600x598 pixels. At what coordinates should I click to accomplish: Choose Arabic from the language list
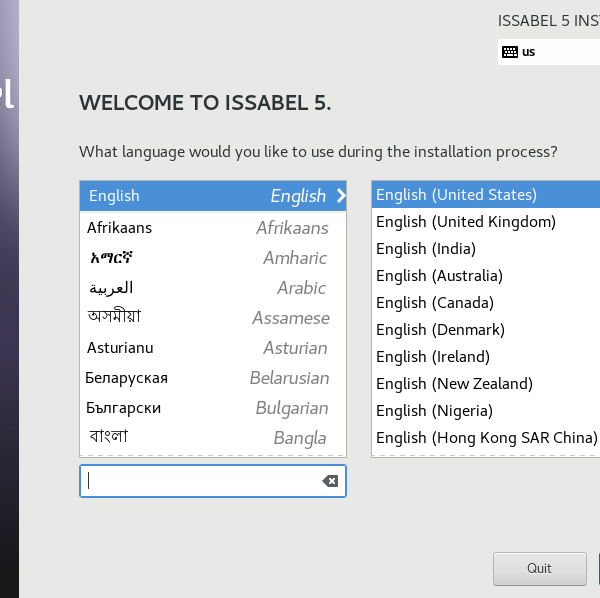[212, 288]
